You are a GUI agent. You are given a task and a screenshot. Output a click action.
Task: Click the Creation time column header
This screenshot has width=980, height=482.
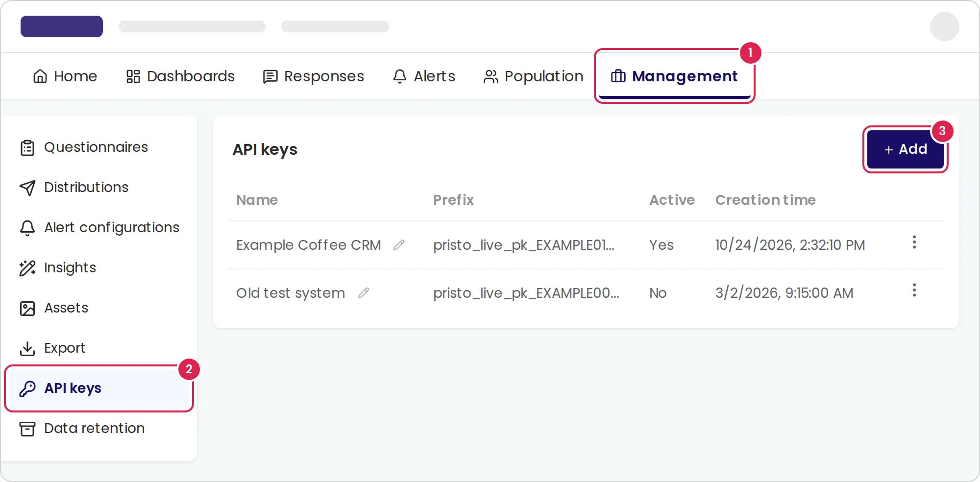coord(765,200)
